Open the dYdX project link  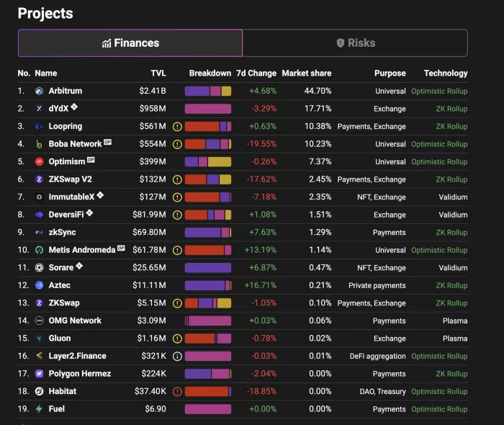point(58,109)
